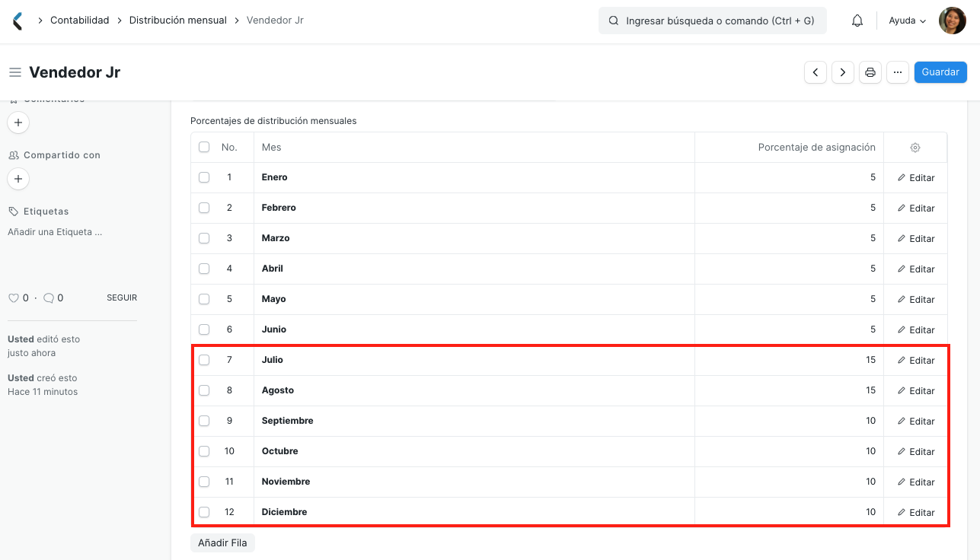Click the Guardar button
This screenshot has height=560, width=980.
[940, 72]
